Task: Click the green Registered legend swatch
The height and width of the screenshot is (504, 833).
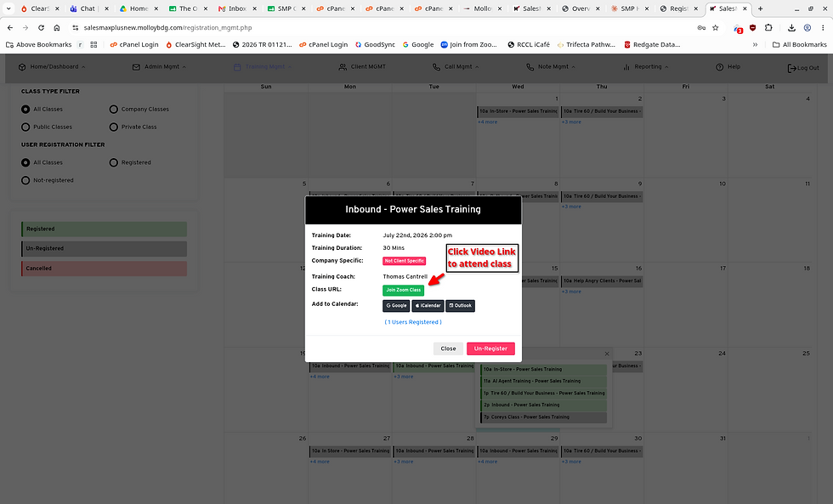Action: (104, 229)
